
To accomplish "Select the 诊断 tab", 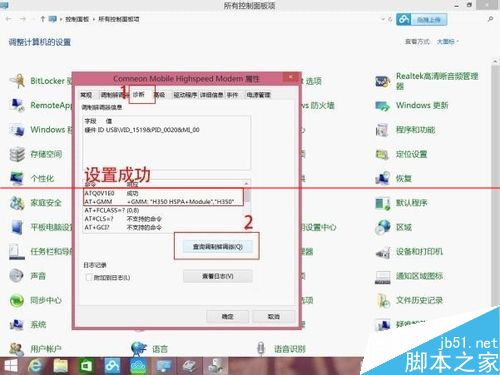I will coord(139,95).
